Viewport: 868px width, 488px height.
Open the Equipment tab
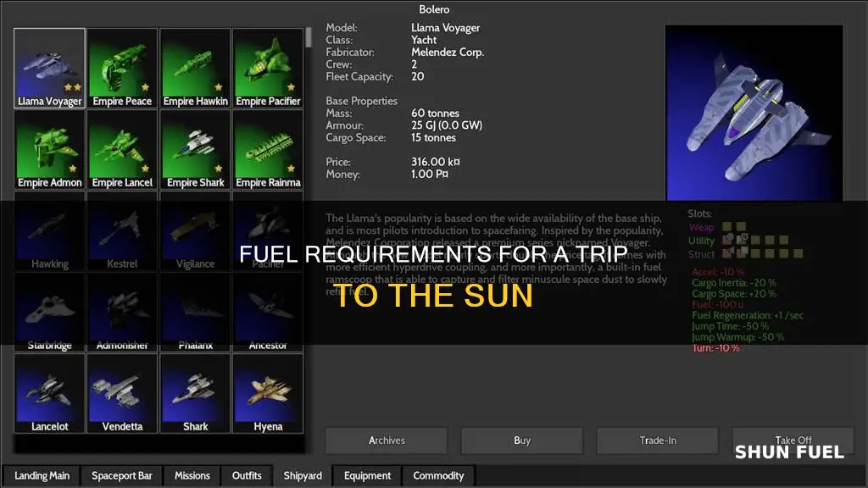point(368,476)
